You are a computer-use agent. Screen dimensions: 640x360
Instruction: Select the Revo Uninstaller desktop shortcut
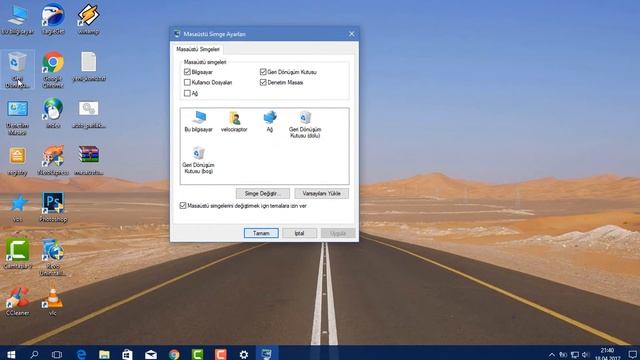(53, 257)
